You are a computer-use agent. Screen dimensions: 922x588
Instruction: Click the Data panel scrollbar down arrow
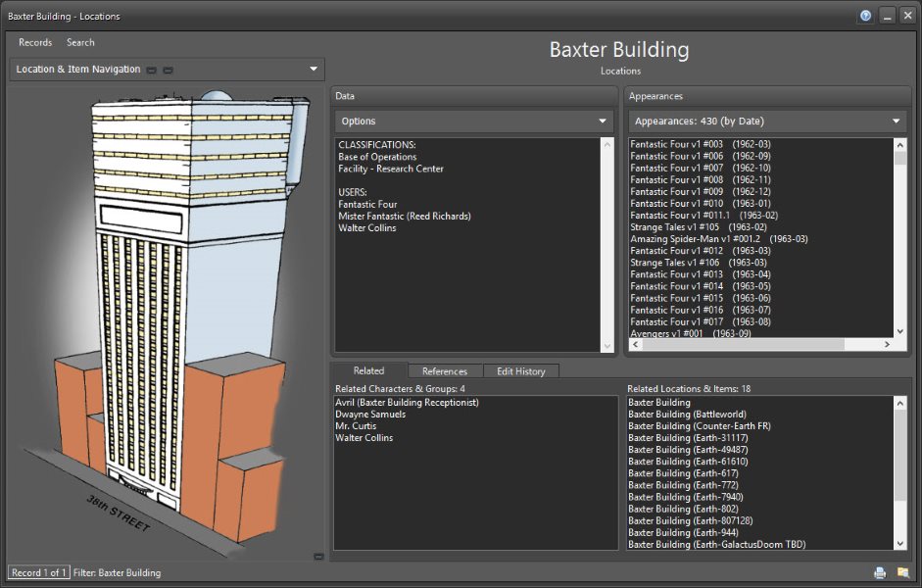point(607,346)
